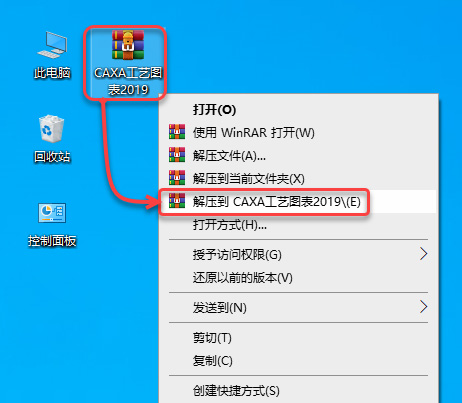Click the 控制面板 desktop icon
This screenshot has height=403, width=462.
(x=52, y=224)
